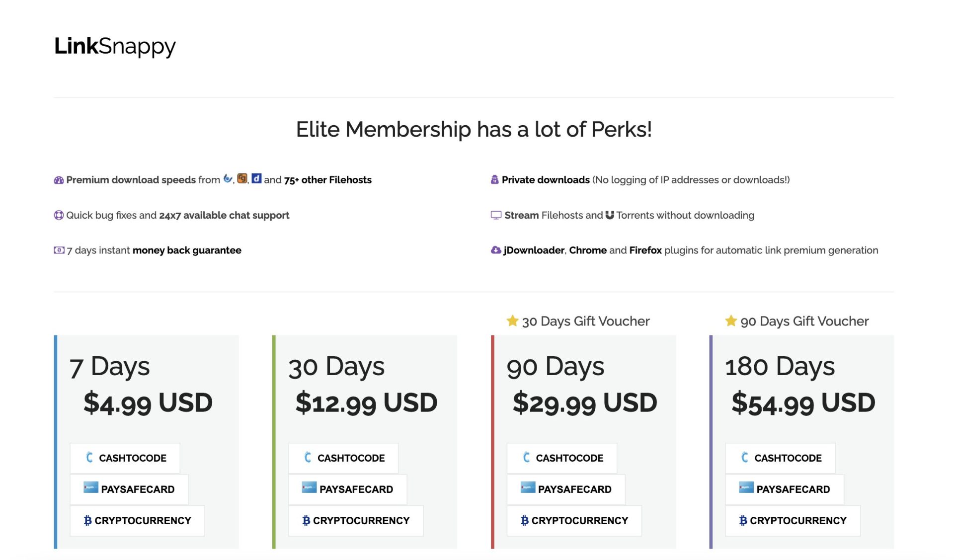Click the LinkSnappy logo

pos(115,46)
